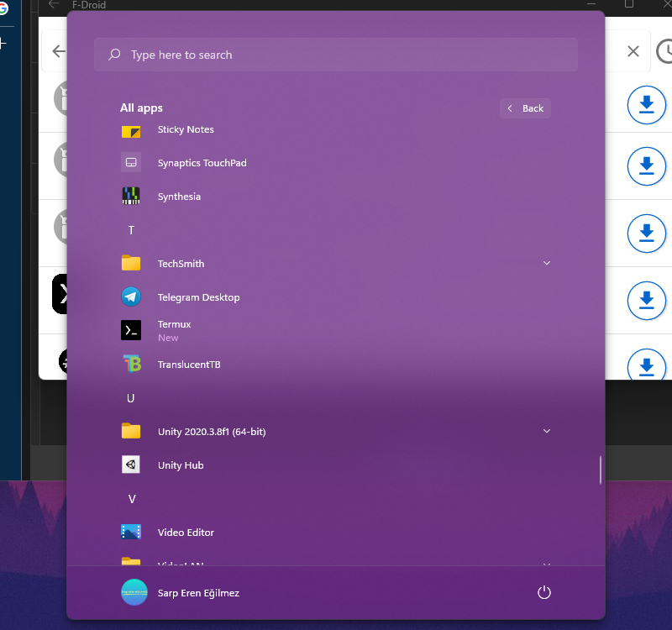Image resolution: width=672 pixels, height=630 pixels.
Task: Expand the TechSmith folder chevron
Action: [547, 263]
